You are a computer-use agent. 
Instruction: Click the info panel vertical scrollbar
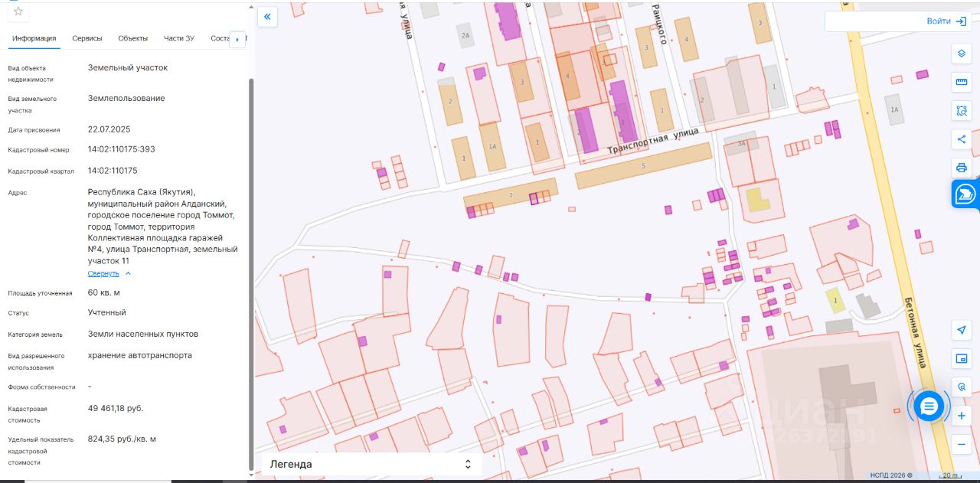pyautogui.click(x=250, y=274)
